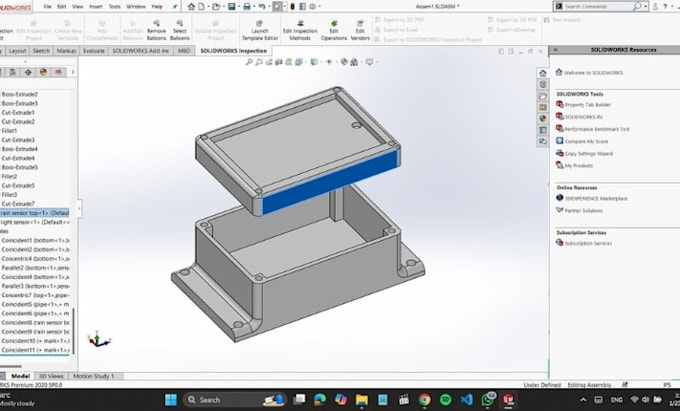Click Zoom to Fit in the view toolbar

(249, 62)
